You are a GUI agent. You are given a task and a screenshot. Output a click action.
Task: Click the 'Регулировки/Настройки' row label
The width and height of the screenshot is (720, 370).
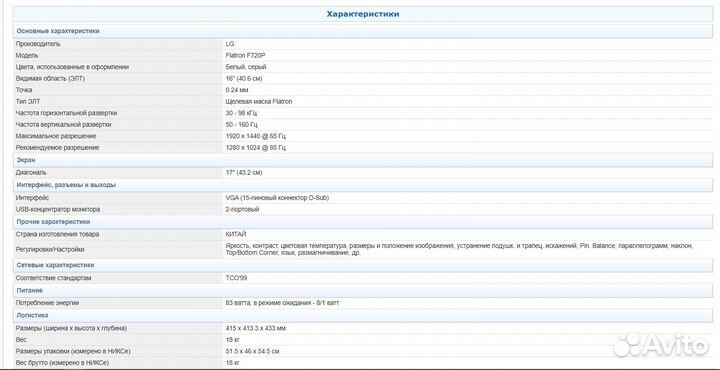(50, 250)
